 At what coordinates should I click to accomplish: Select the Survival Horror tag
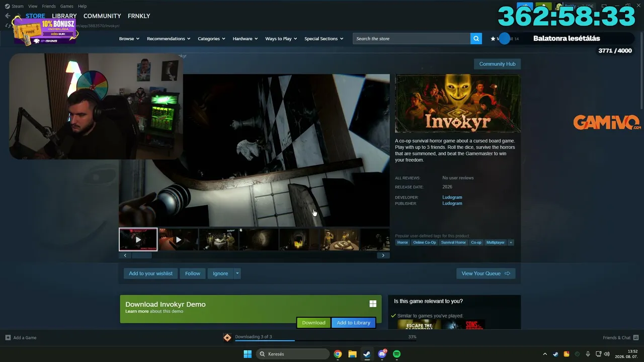[x=453, y=242]
